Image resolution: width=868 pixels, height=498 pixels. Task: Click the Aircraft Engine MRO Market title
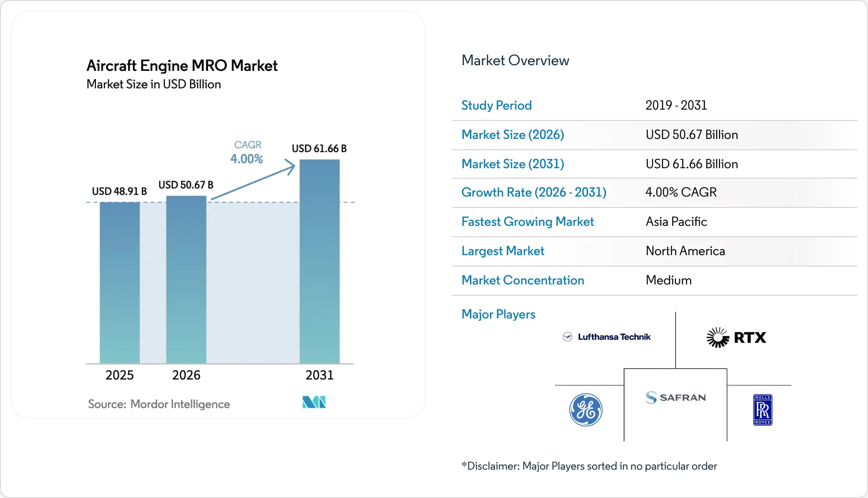182,65
